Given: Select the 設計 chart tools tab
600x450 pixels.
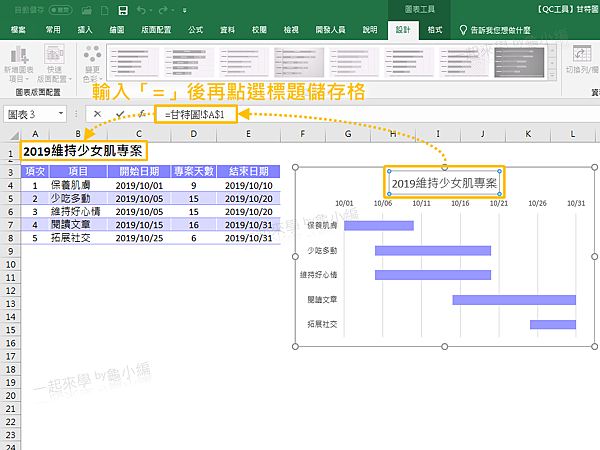Looking at the screenshot, I should (x=403, y=30).
